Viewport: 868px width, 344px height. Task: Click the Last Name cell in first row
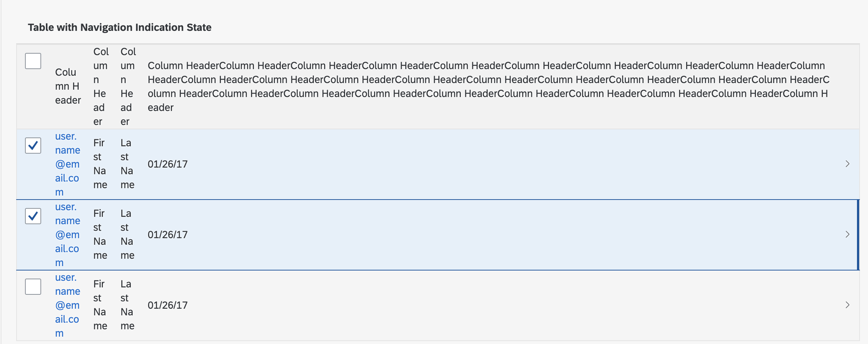128,164
